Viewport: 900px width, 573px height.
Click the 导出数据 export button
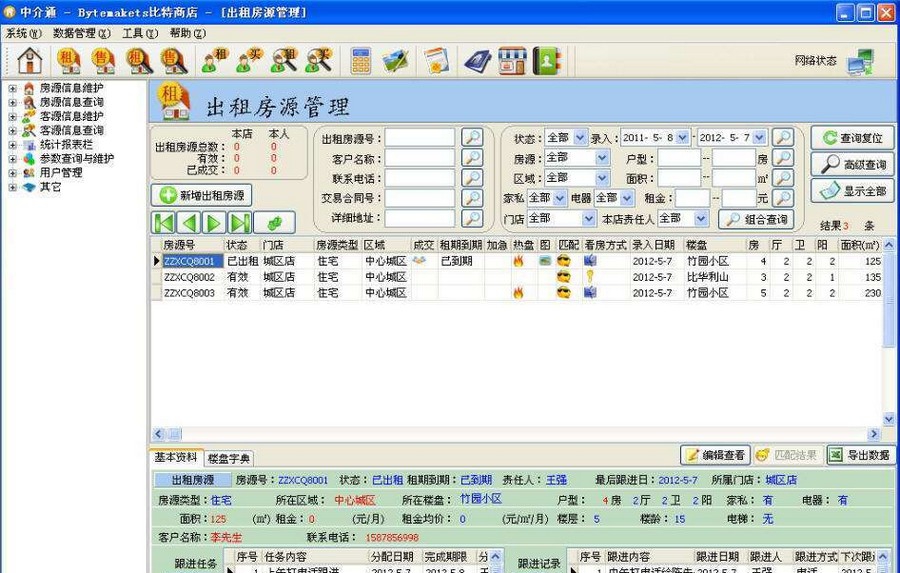[859, 455]
